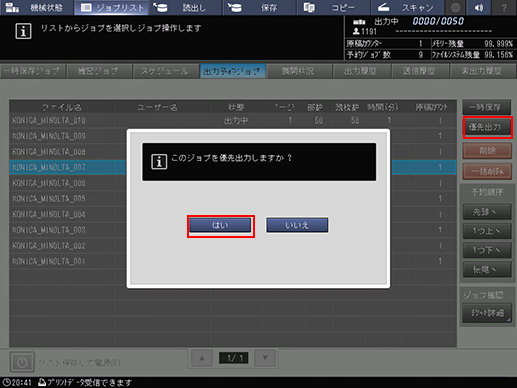Select the 機密ジョブ secure job tab

(x=99, y=71)
